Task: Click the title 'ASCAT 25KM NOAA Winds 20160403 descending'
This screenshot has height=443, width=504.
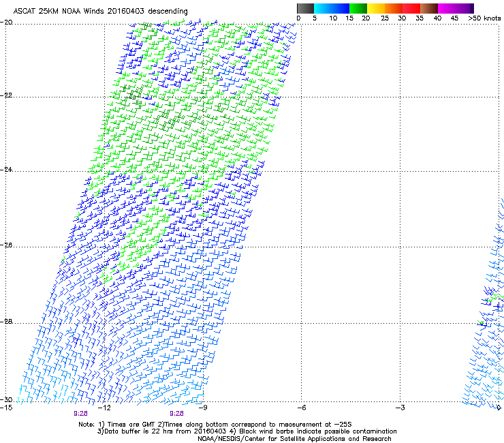Action: point(100,11)
